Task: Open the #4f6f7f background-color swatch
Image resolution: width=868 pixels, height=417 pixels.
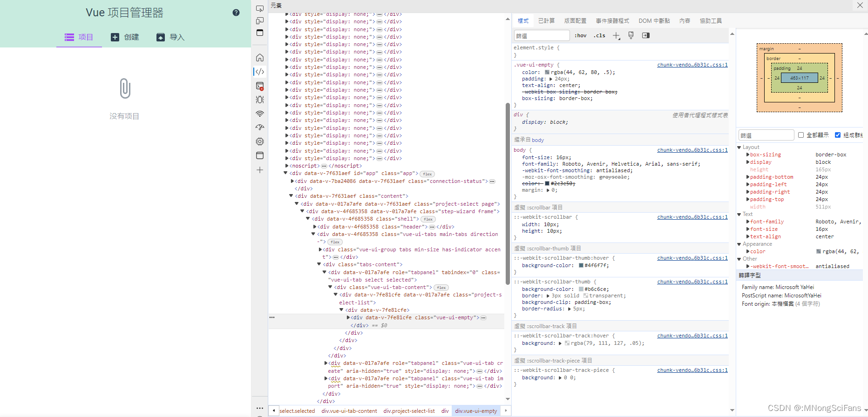Action: pos(581,266)
